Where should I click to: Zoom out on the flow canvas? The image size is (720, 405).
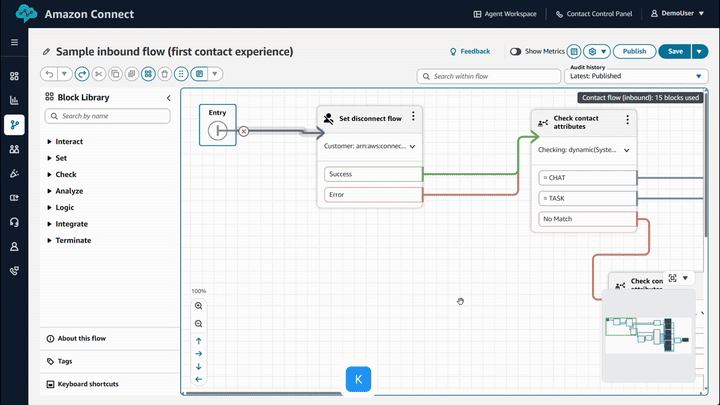(198, 324)
